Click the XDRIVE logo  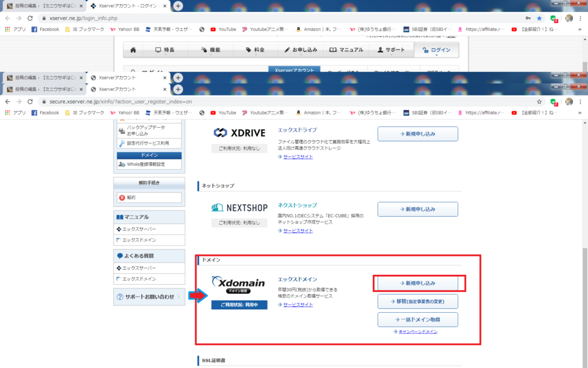coord(239,133)
